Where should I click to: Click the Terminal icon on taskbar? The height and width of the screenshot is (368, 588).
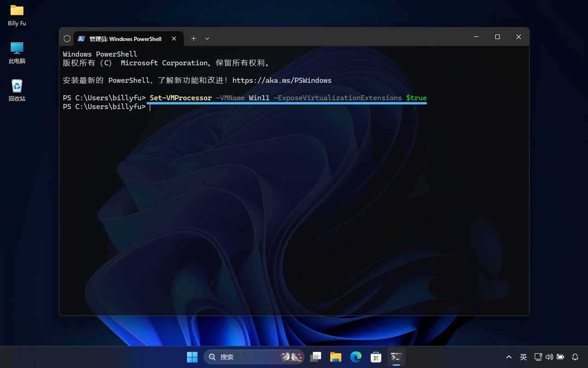[x=396, y=357]
